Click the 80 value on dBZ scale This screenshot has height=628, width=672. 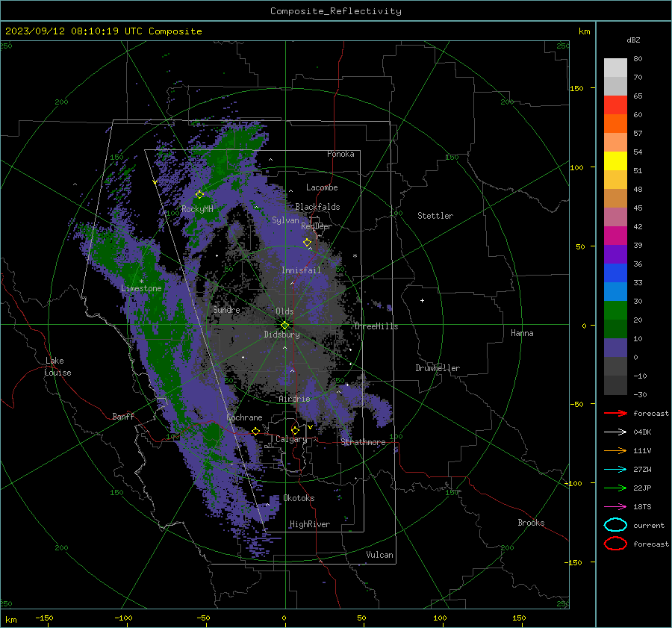click(638, 59)
